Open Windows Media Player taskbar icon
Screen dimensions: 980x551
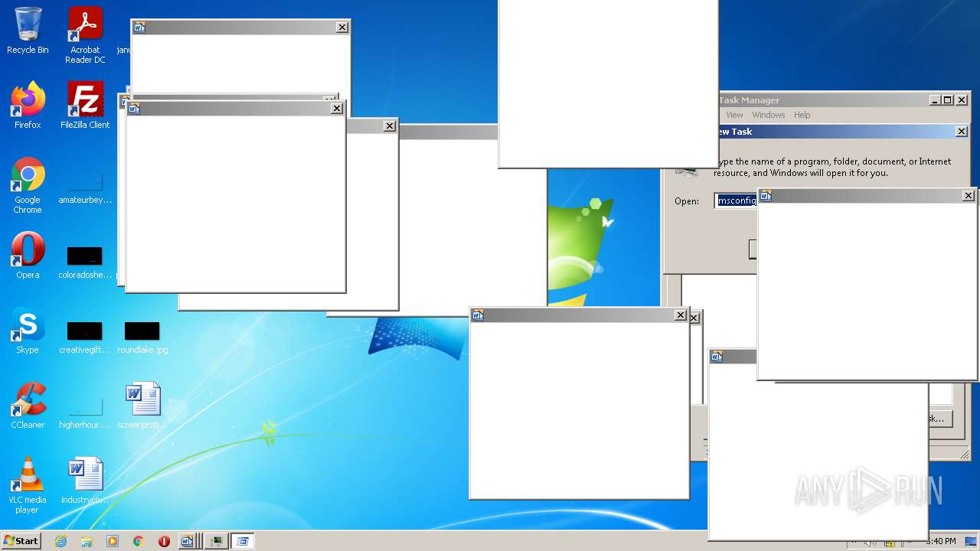[113, 541]
